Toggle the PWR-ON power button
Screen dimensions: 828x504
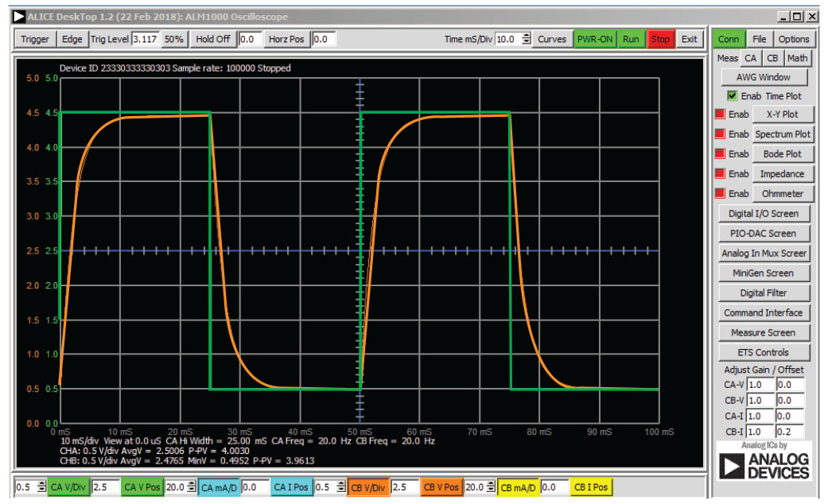point(596,39)
